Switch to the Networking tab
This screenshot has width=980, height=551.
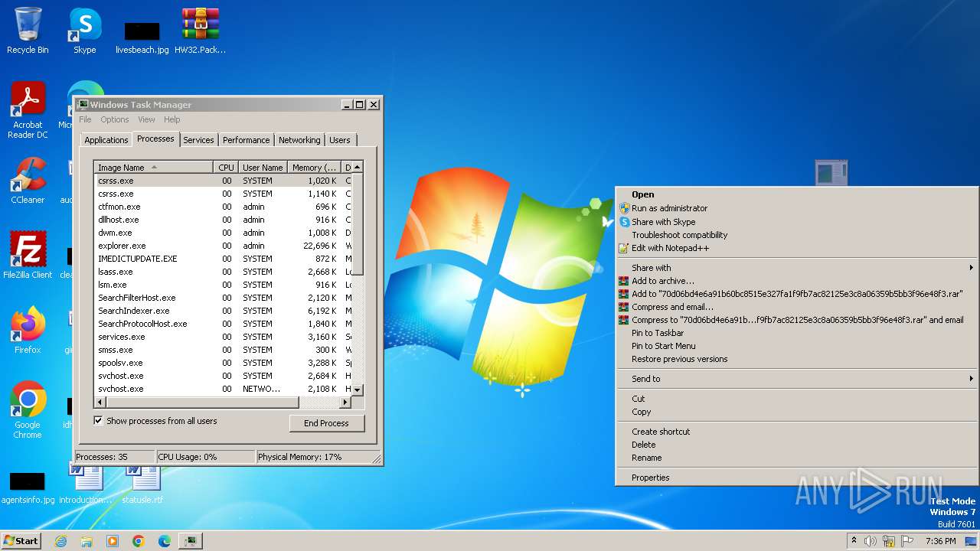299,140
